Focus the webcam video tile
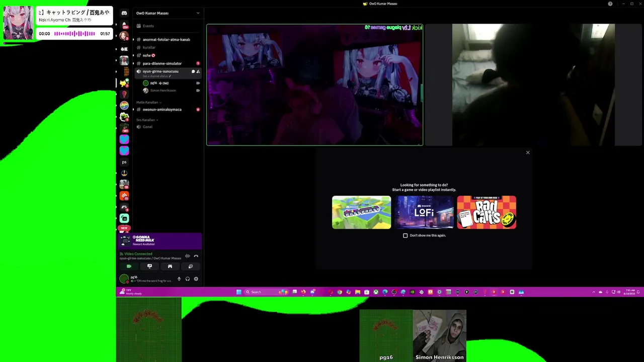Image resolution: width=644 pixels, height=362 pixels. 533,85
